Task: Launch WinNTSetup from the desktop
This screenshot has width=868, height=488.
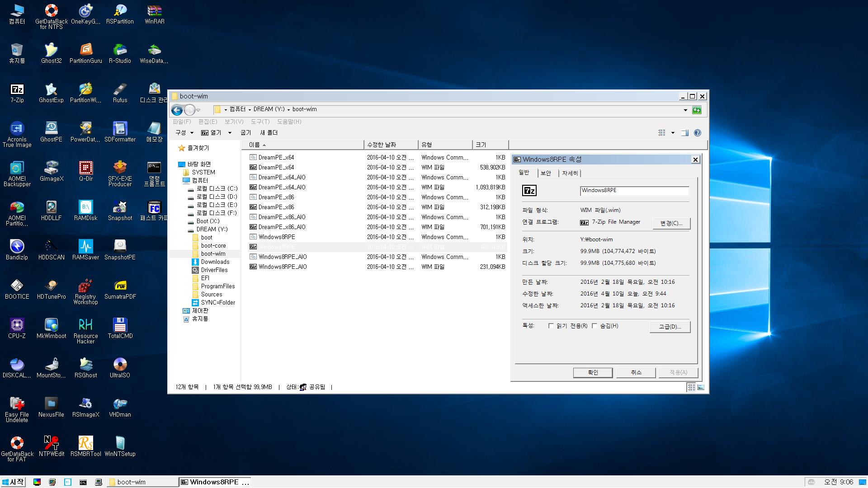Action: pyautogui.click(x=120, y=446)
